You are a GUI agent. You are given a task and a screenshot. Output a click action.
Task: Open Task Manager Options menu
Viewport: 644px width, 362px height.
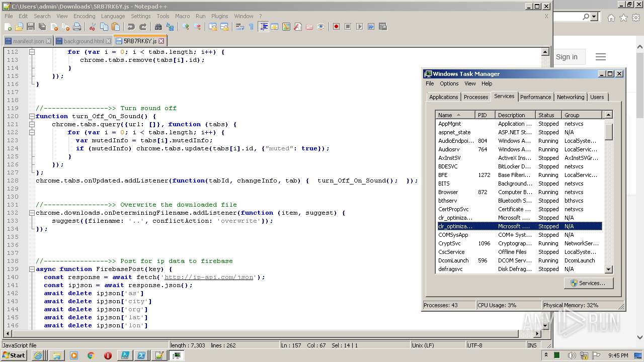click(449, 83)
